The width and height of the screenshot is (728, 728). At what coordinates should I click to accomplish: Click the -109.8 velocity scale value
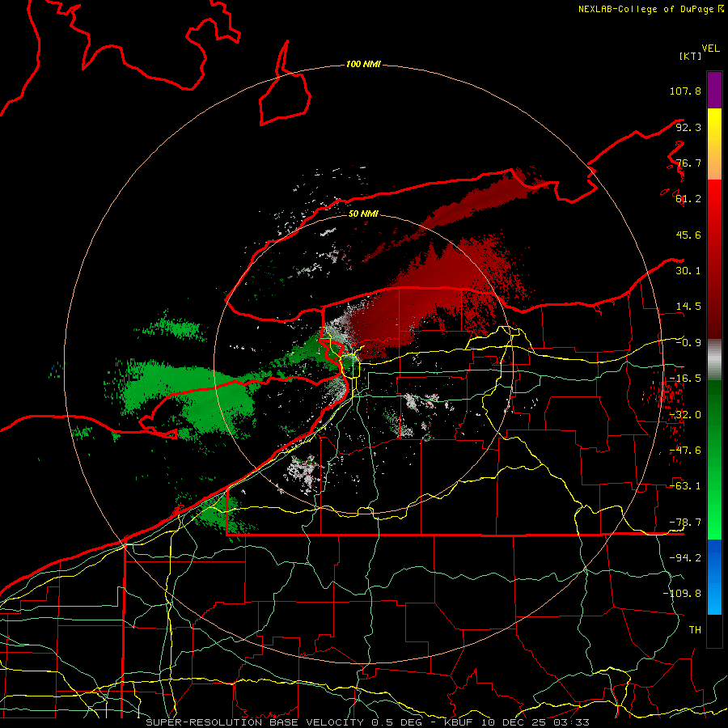coord(682,594)
